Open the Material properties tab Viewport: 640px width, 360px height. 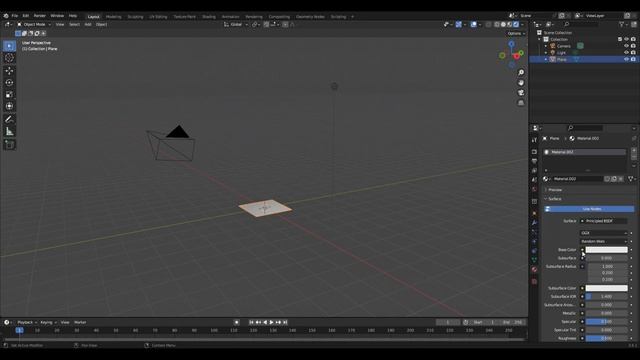(534, 269)
